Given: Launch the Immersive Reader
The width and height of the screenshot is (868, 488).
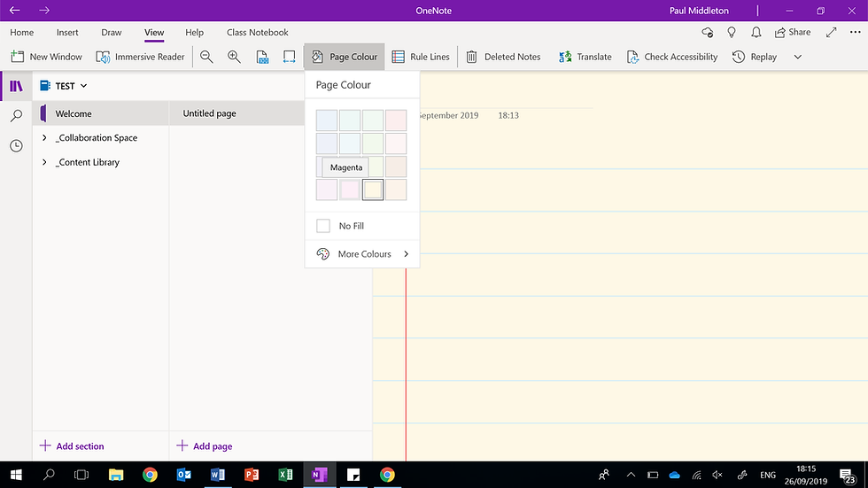Looking at the screenshot, I should pos(140,57).
